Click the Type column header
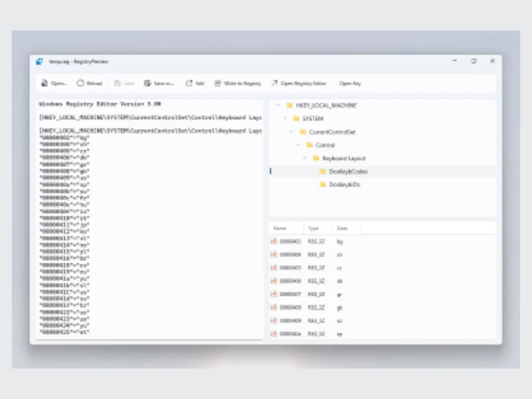Screen dimensions: 532x399 313,228
